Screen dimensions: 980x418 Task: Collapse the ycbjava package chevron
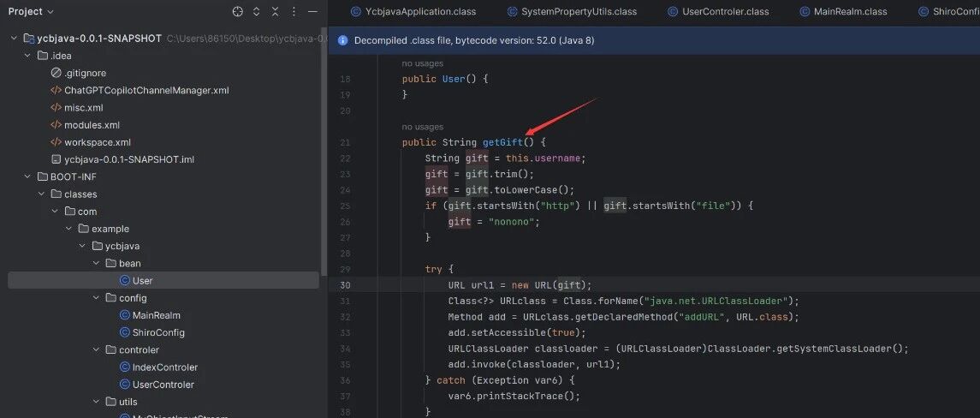point(82,246)
